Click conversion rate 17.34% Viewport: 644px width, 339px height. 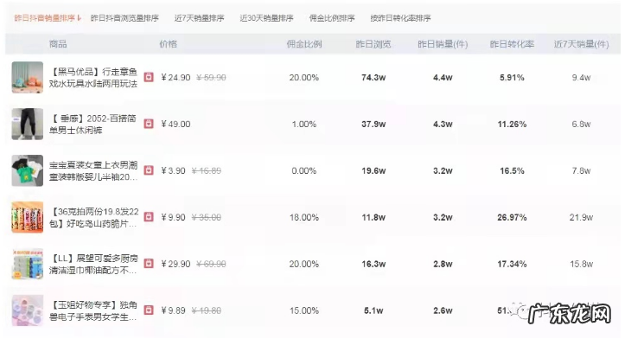point(512,264)
